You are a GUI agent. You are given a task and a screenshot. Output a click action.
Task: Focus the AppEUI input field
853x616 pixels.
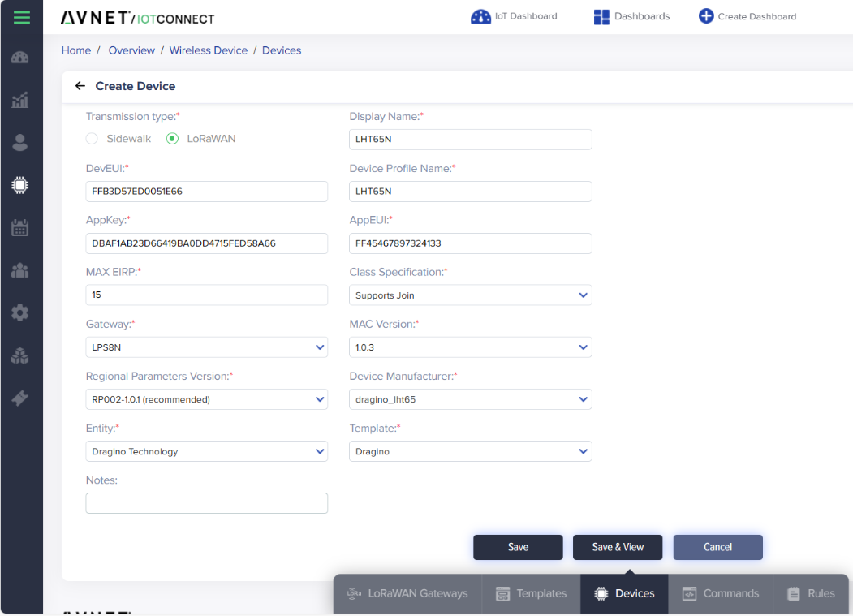point(470,243)
